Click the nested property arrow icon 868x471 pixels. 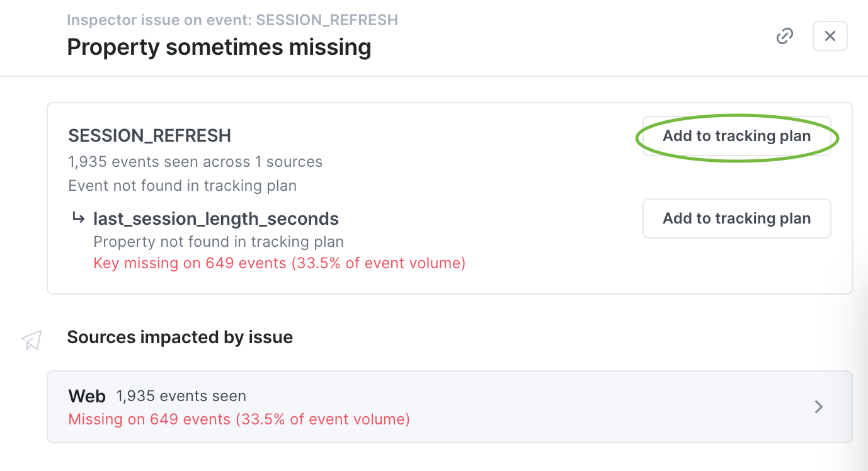point(78,218)
